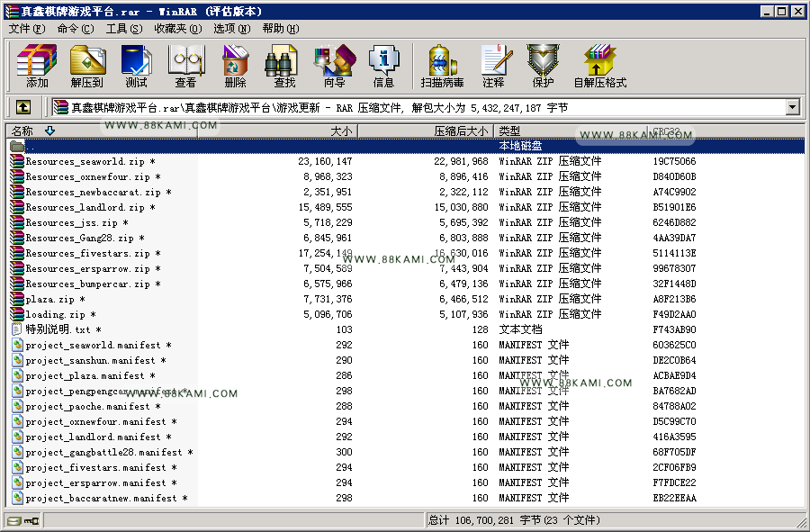Click the Virus Scan (扫描病毒) icon
The height and width of the screenshot is (532, 810).
(x=442, y=66)
